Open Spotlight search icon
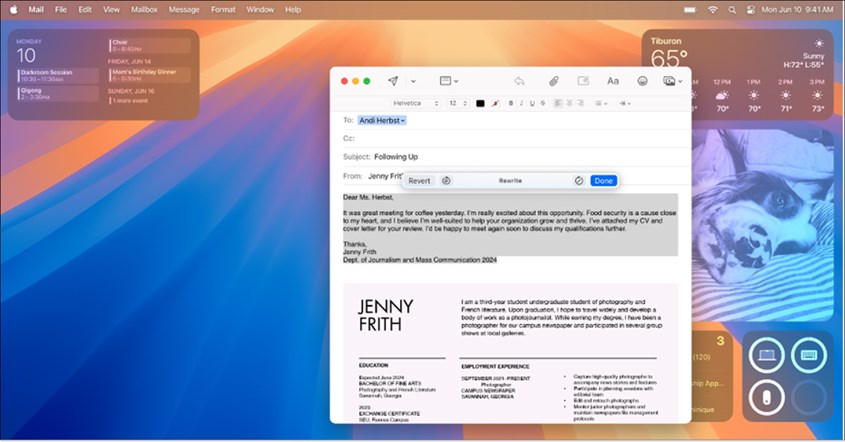The image size is (845, 442). click(x=732, y=10)
